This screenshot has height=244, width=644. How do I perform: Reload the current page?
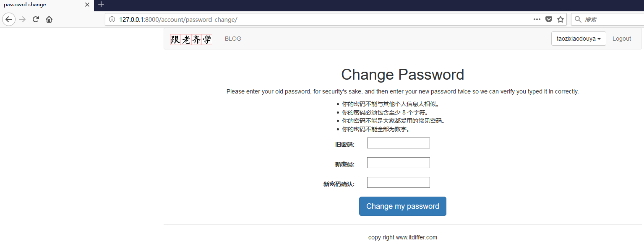pyautogui.click(x=36, y=19)
